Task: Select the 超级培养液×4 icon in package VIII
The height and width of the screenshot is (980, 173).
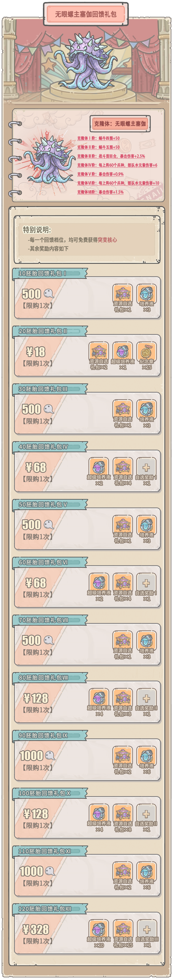Action: pyautogui.click(x=99, y=699)
